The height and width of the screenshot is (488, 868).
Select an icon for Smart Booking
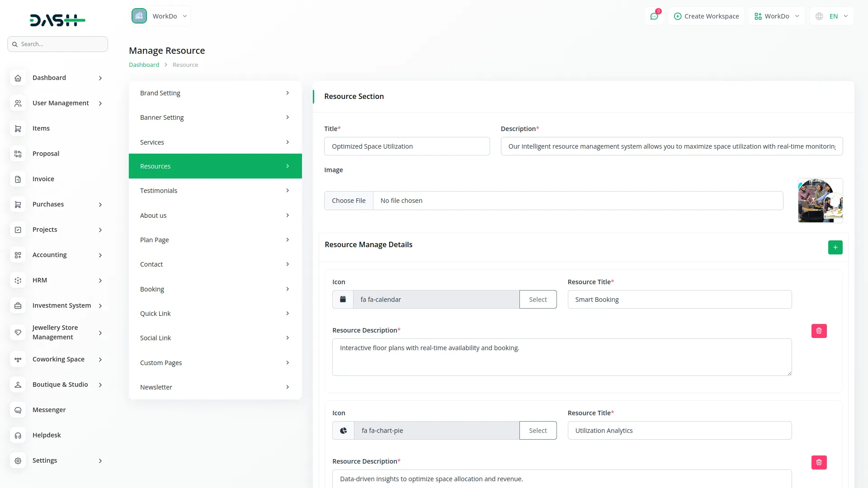tap(538, 299)
